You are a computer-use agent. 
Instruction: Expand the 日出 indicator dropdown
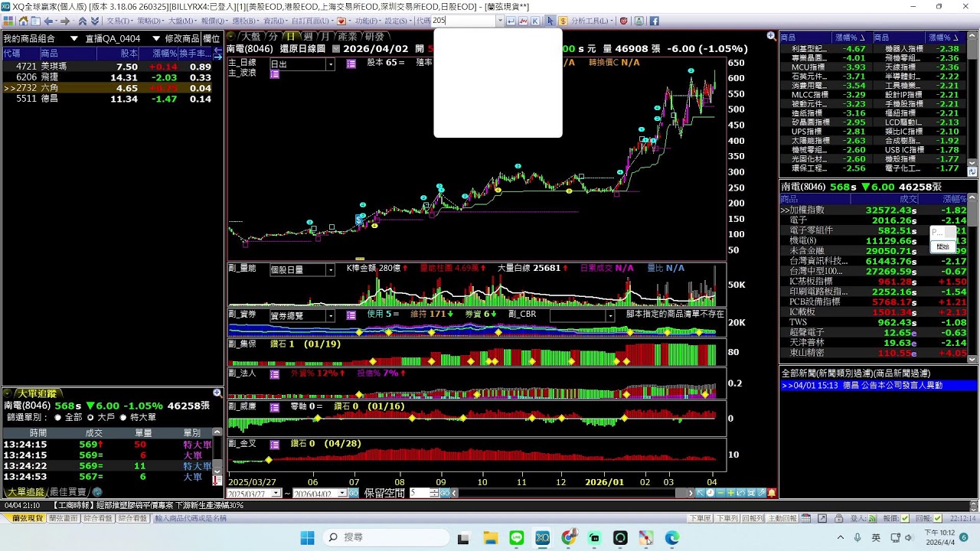point(331,64)
